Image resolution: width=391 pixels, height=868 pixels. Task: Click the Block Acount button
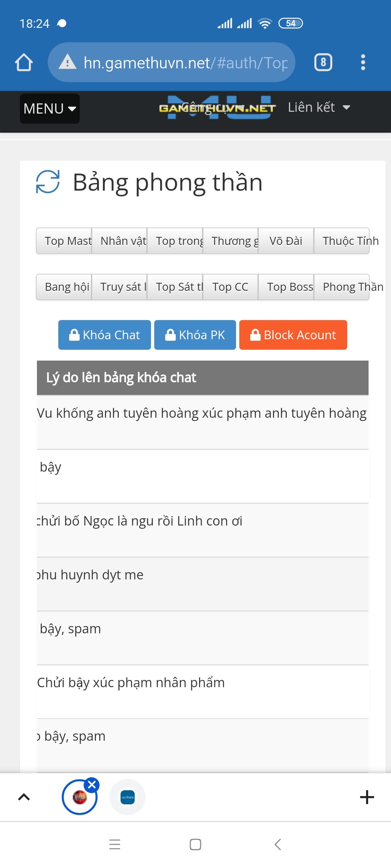pos(293,335)
